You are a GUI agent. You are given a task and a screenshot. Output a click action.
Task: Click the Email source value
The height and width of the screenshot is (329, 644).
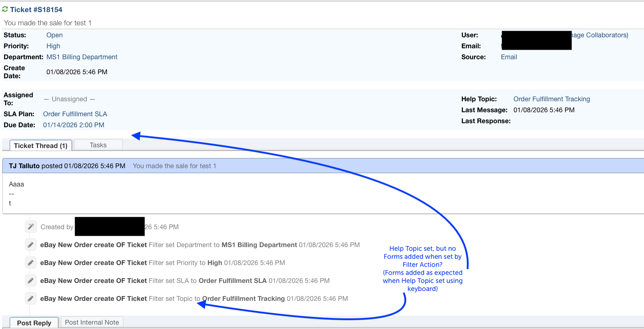click(509, 57)
